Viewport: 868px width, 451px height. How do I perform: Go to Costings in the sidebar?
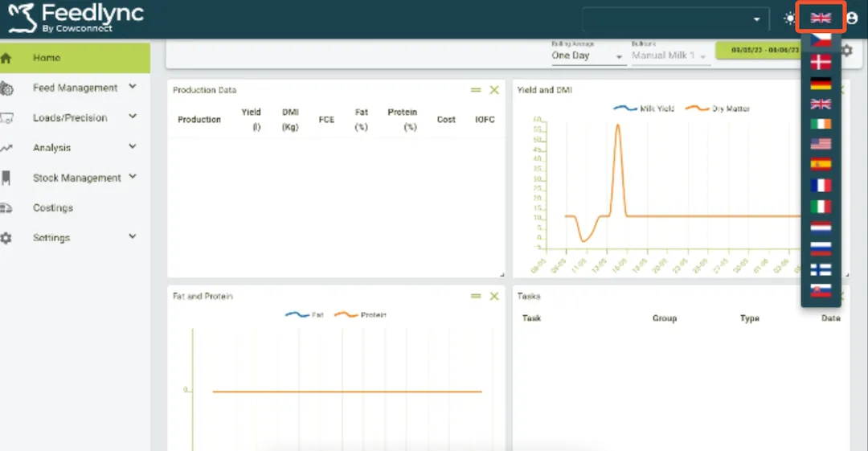point(53,207)
